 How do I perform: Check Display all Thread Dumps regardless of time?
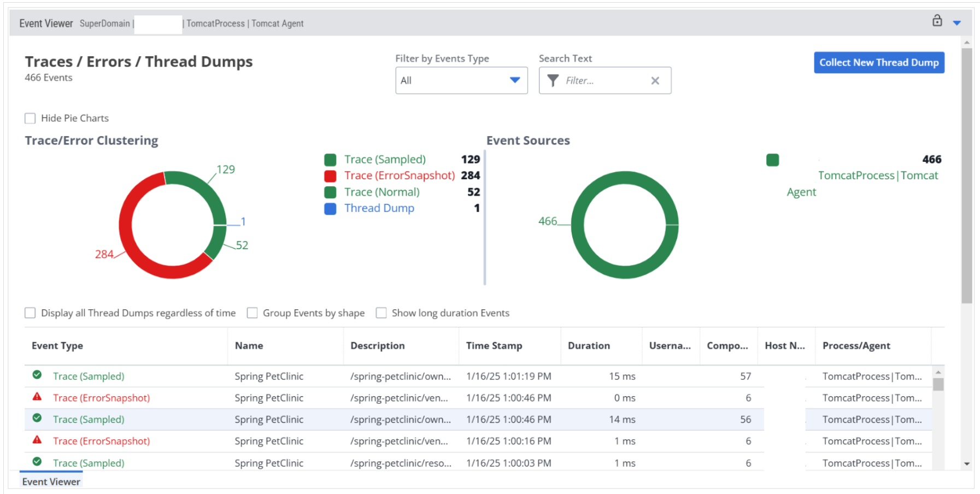30,313
